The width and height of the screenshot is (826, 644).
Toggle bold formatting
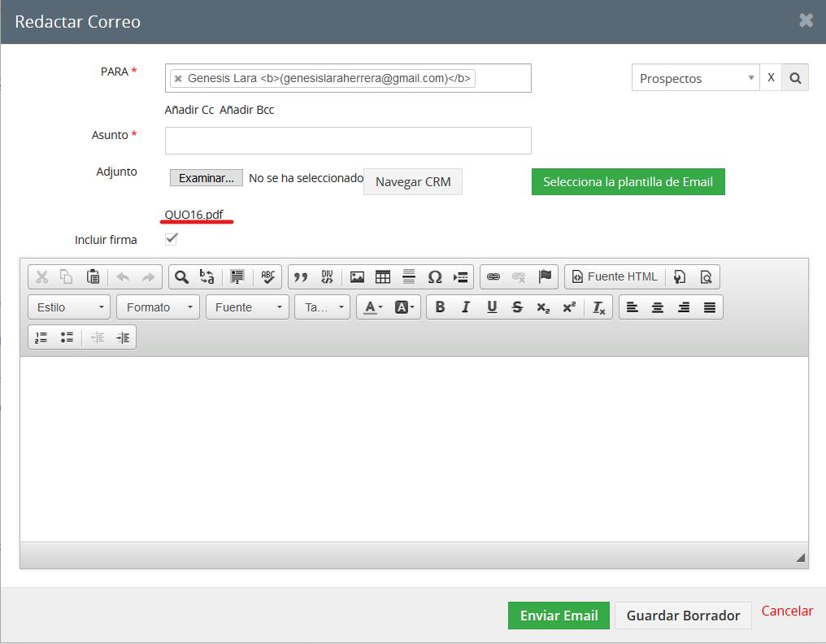pyautogui.click(x=440, y=307)
